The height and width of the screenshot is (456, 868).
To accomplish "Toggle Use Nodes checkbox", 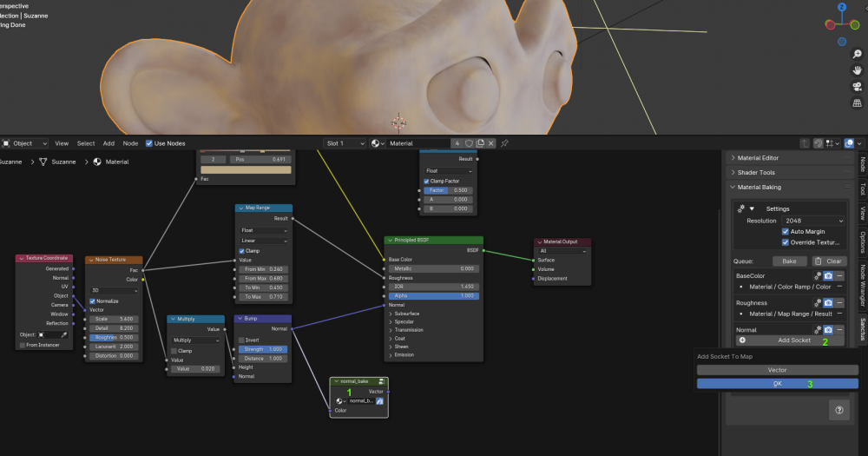I will [x=149, y=143].
